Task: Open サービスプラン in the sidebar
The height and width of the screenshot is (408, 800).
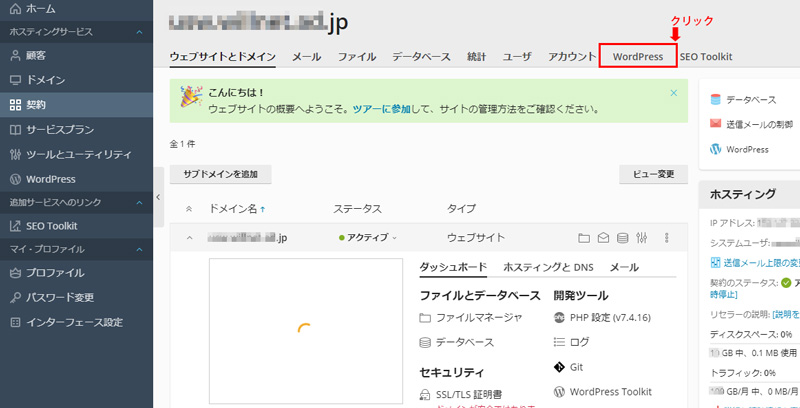Action: [77, 130]
